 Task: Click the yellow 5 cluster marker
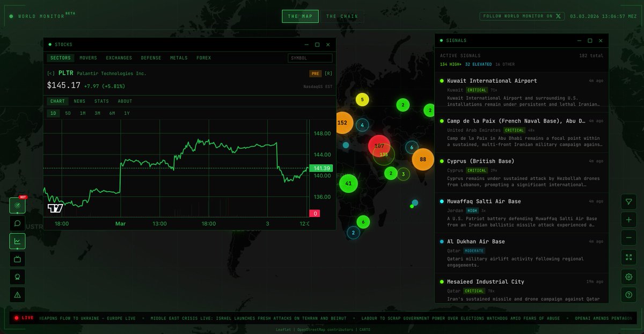362,99
